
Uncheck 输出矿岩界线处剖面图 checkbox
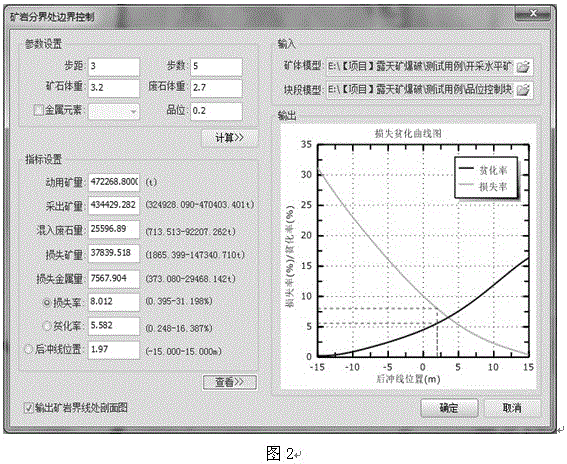click(29, 408)
